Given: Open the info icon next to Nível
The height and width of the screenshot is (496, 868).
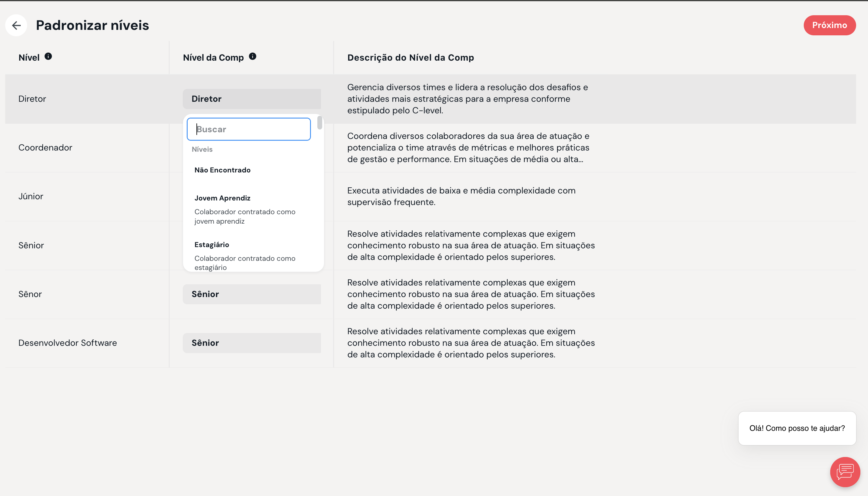Looking at the screenshot, I should pos(48,56).
